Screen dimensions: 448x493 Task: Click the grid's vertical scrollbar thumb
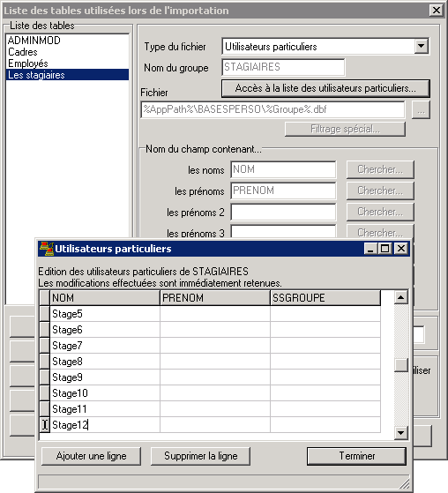click(x=401, y=365)
